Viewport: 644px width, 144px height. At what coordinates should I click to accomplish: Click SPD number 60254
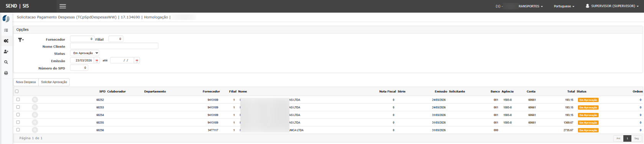coord(100,115)
